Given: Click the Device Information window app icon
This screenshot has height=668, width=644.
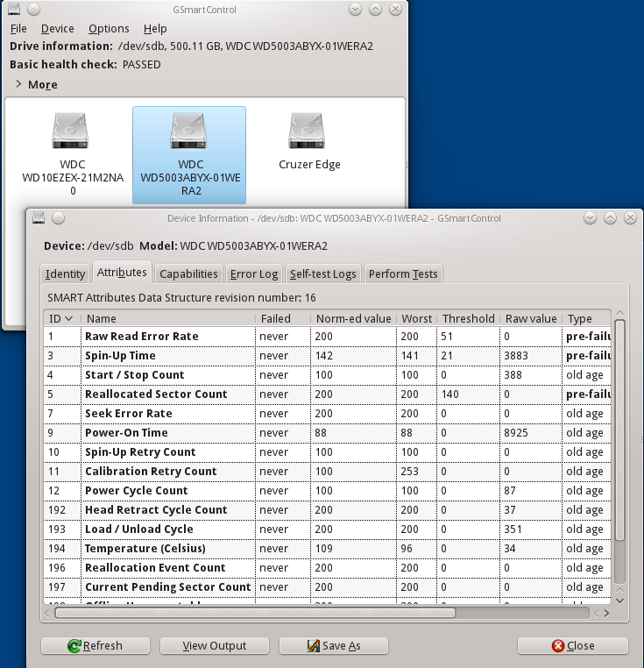Looking at the screenshot, I should 39,217.
